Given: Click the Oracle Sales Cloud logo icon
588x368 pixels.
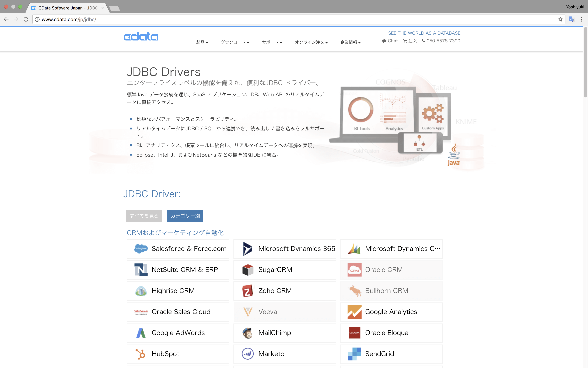Looking at the screenshot, I should pyautogui.click(x=141, y=312).
